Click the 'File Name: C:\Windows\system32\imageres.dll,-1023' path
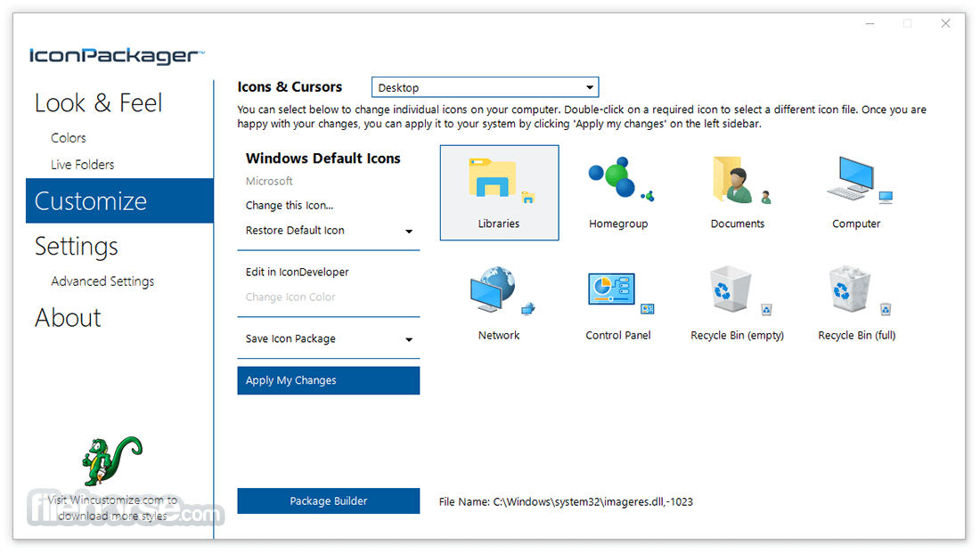 click(566, 501)
